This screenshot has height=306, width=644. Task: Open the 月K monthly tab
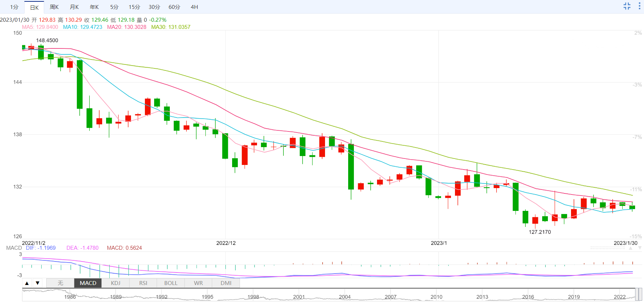point(74,7)
